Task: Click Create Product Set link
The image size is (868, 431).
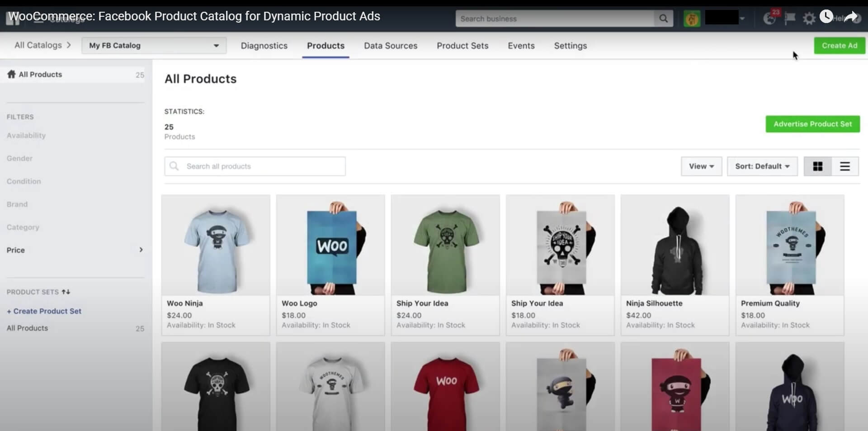Action: click(44, 311)
